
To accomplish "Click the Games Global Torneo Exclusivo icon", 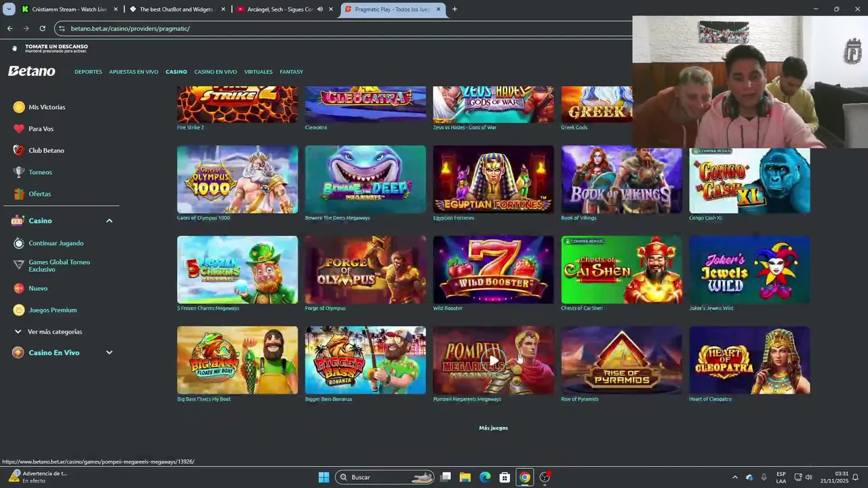I will point(19,265).
